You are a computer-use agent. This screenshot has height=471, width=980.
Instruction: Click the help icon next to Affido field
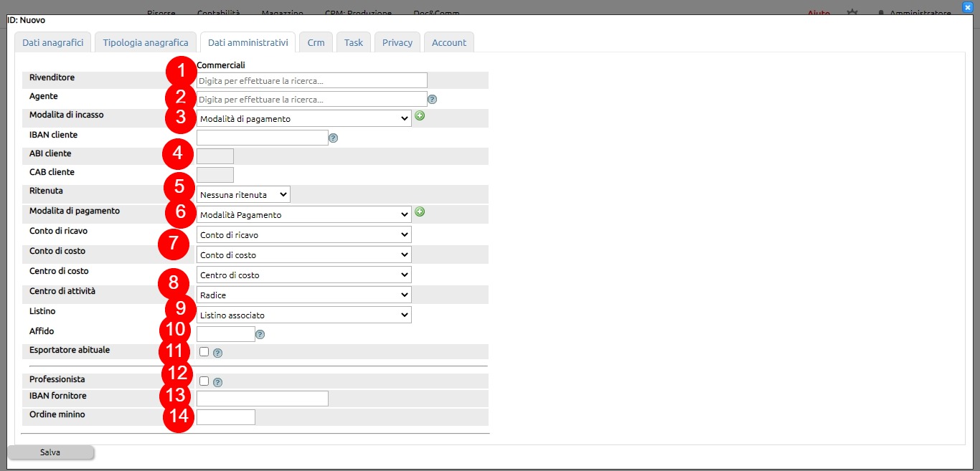pyautogui.click(x=260, y=334)
